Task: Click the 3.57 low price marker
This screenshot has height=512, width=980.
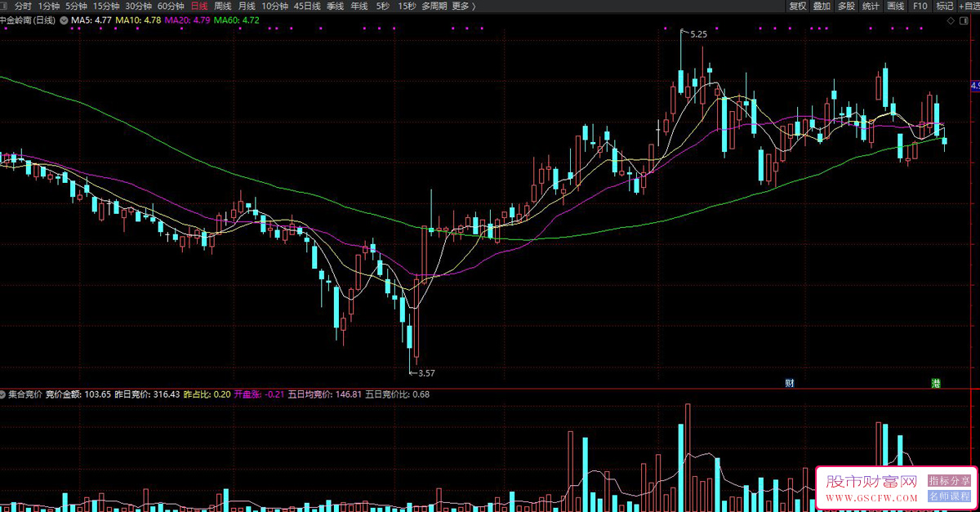Action: pyautogui.click(x=426, y=373)
